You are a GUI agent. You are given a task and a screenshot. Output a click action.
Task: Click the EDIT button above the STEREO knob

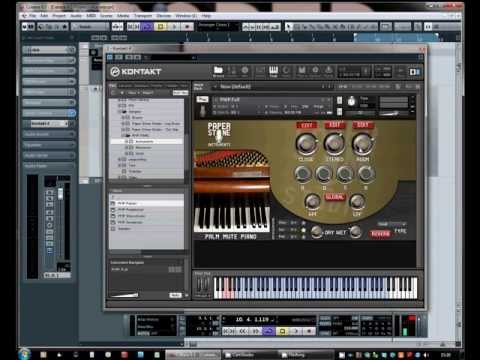pos(334,125)
